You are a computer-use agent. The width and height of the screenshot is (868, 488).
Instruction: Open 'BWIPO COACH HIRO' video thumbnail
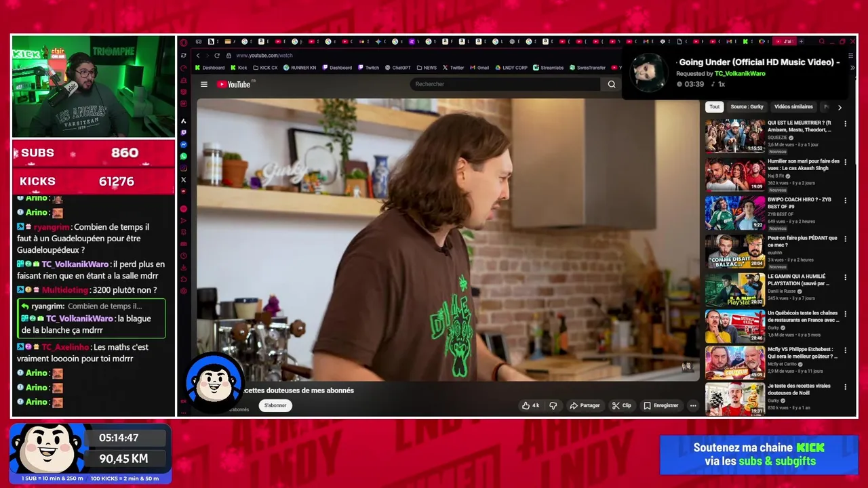pyautogui.click(x=734, y=213)
